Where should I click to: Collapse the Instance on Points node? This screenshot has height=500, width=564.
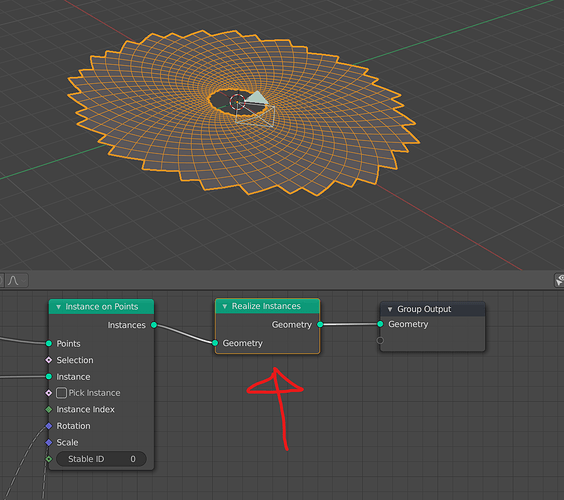[58, 307]
